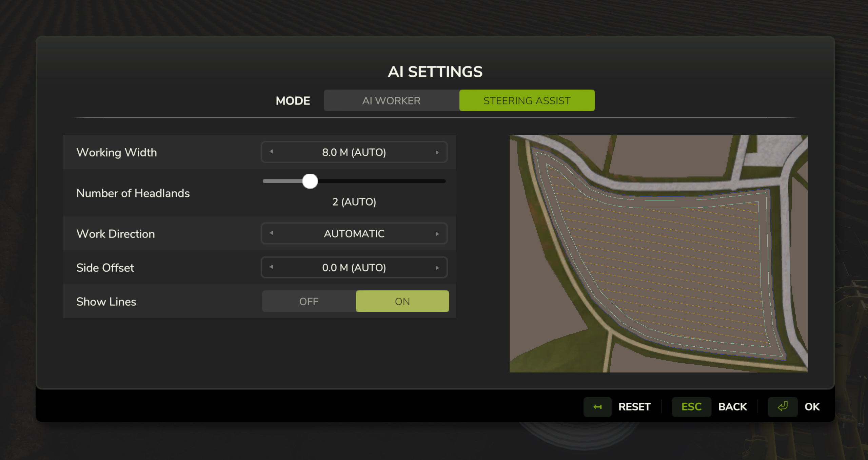Click the Working Width left arrow
Screen dimensions: 868x460
pos(271,152)
